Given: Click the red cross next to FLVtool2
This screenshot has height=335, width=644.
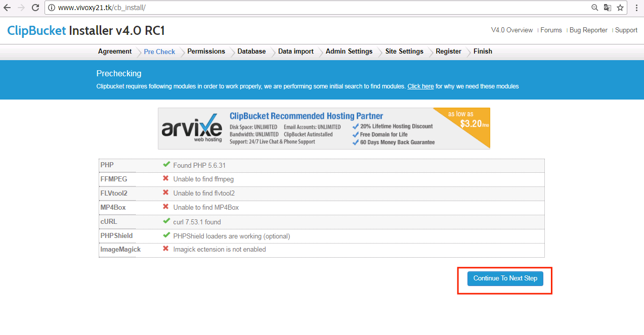Looking at the screenshot, I should [x=166, y=193].
